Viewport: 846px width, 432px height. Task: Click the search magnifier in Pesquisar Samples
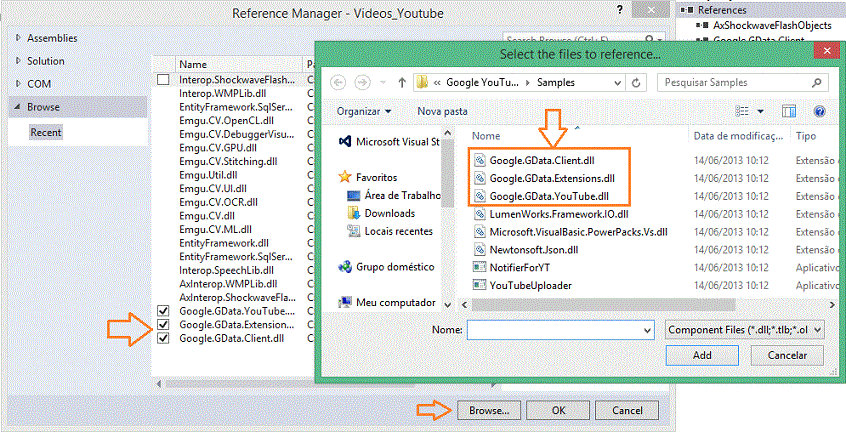pyautogui.click(x=816, y=83)
